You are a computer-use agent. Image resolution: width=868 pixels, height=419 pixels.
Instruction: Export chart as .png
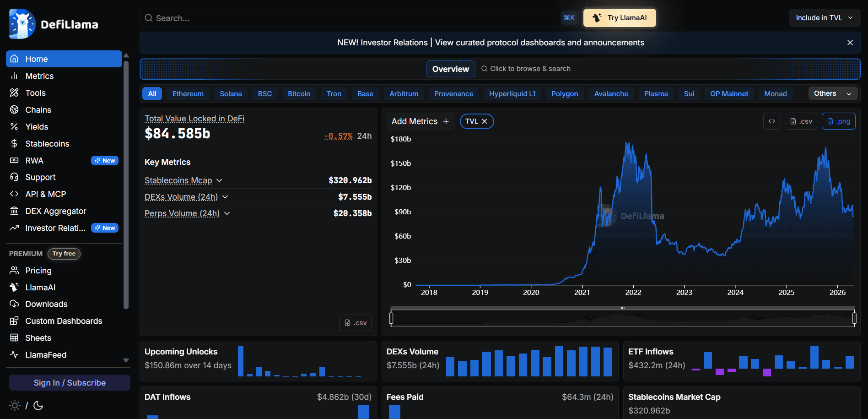(839, 121)
